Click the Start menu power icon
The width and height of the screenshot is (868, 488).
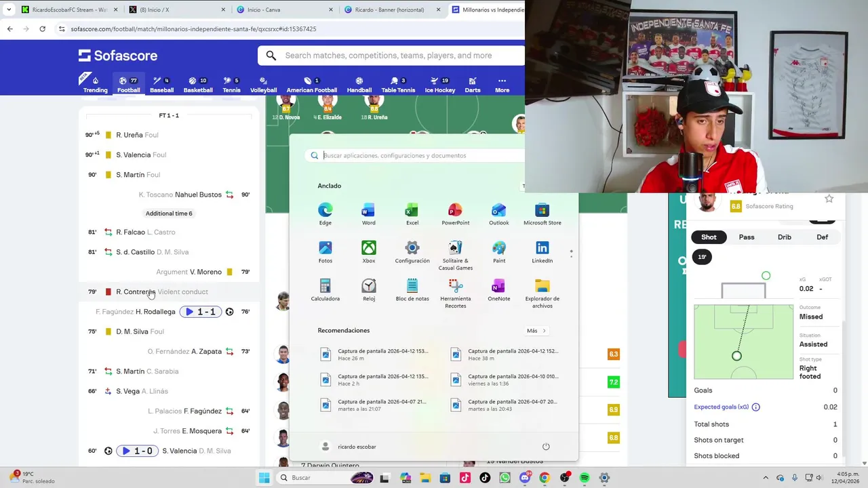click(546, 447)
